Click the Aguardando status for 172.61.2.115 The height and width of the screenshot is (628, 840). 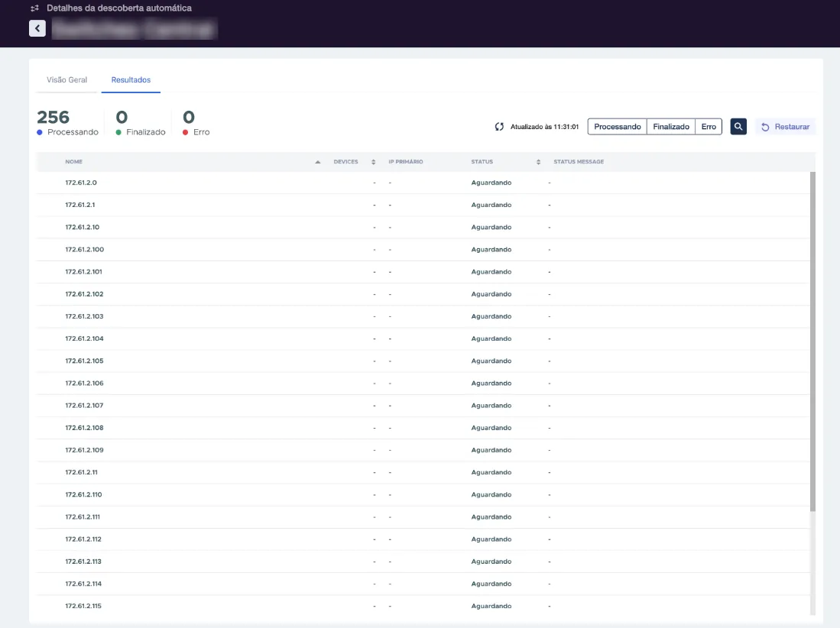point(491,607)
